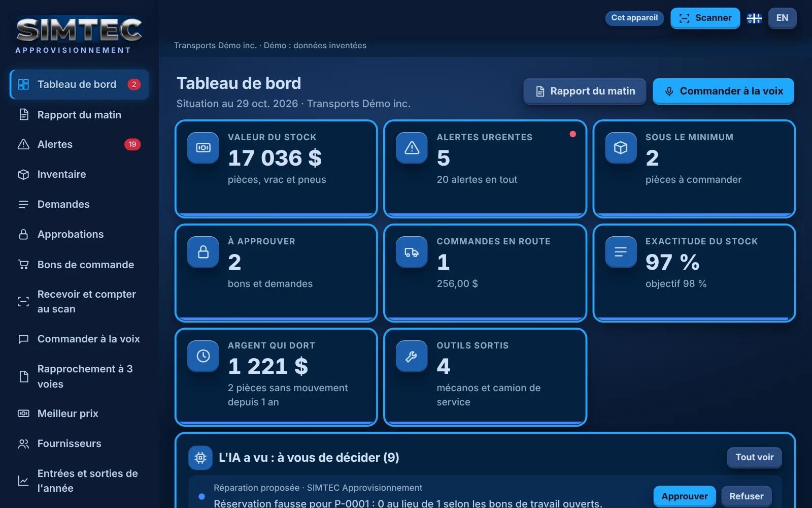This screenshot has height=508, width=812.
Task: Click the 17 036 $ stock value
Action: click(x=275, y=158)
